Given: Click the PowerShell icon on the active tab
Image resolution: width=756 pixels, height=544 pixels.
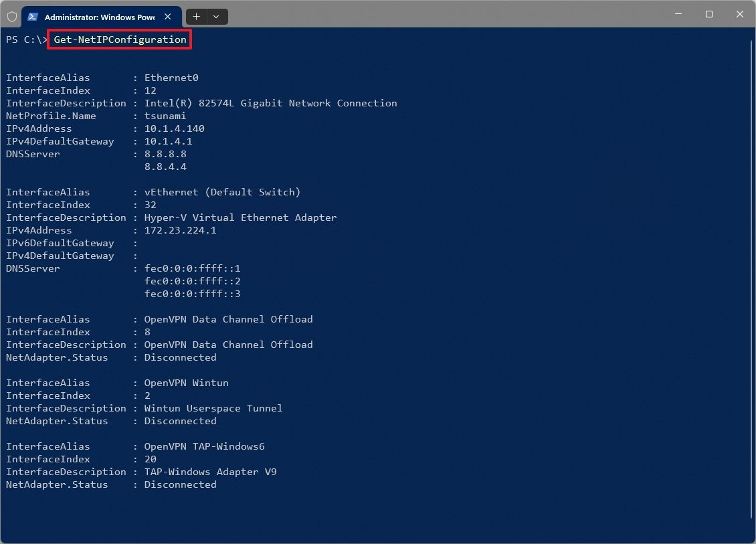Looking at the screenshot, I should coord(33,16).
